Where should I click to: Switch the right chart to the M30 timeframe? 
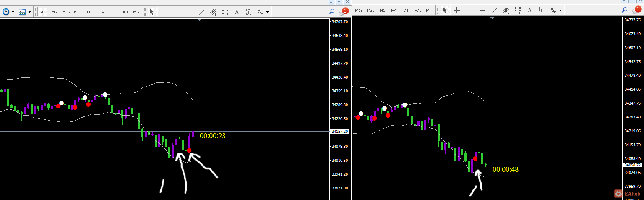coord(370,10)
